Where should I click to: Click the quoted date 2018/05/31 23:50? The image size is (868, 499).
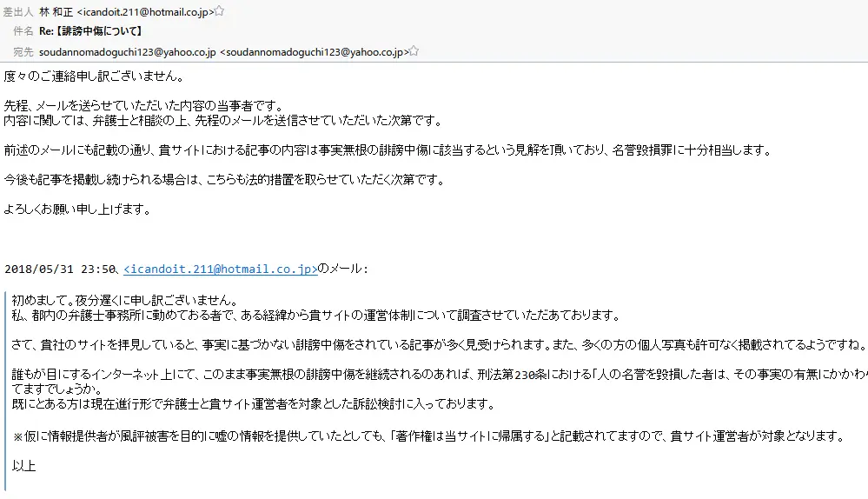[x=59, y=269]
